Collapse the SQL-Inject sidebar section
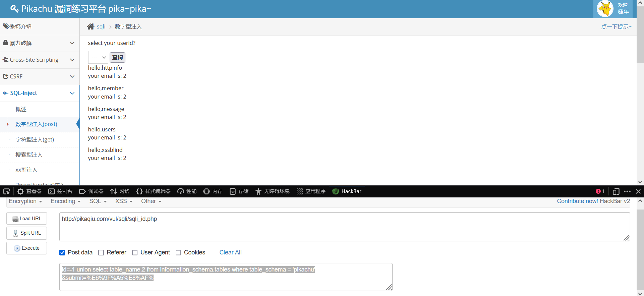The image size is (644, 296). pos(40,93)
